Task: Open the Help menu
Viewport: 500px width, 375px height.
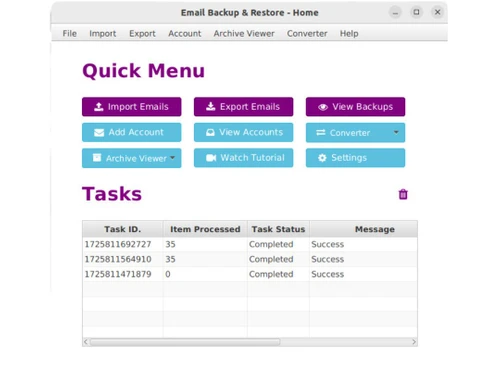Action: pyautogui.click(x=349, y=33)
